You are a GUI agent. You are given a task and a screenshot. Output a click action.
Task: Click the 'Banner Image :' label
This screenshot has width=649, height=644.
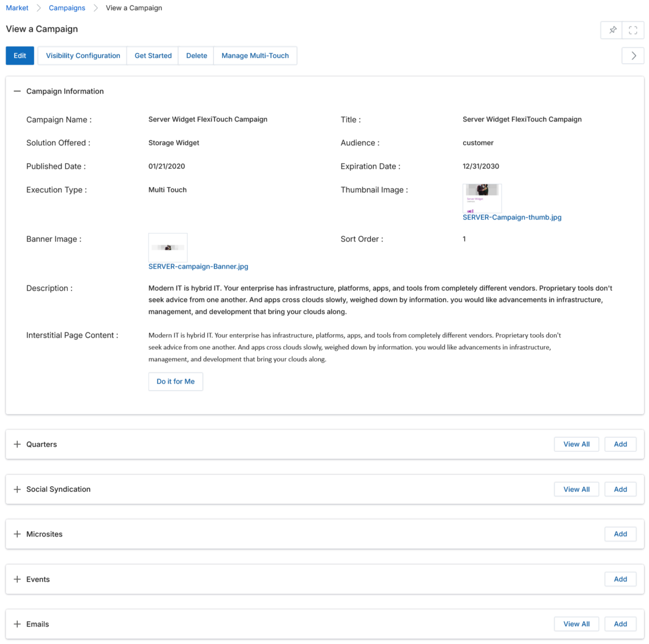54,239
